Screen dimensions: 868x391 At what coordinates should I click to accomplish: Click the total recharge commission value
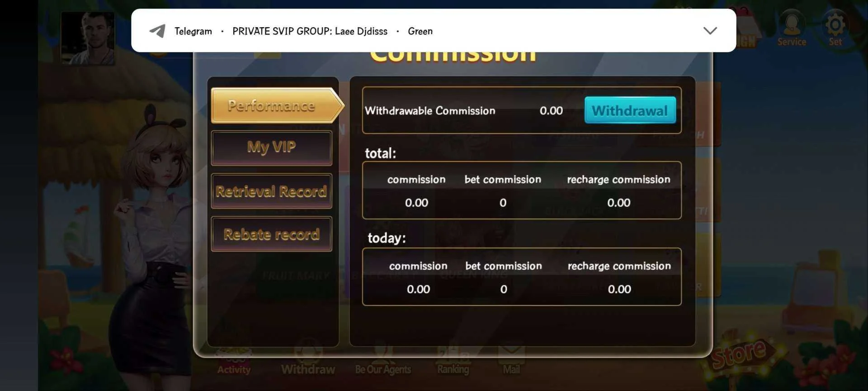[x=618, y=203]
